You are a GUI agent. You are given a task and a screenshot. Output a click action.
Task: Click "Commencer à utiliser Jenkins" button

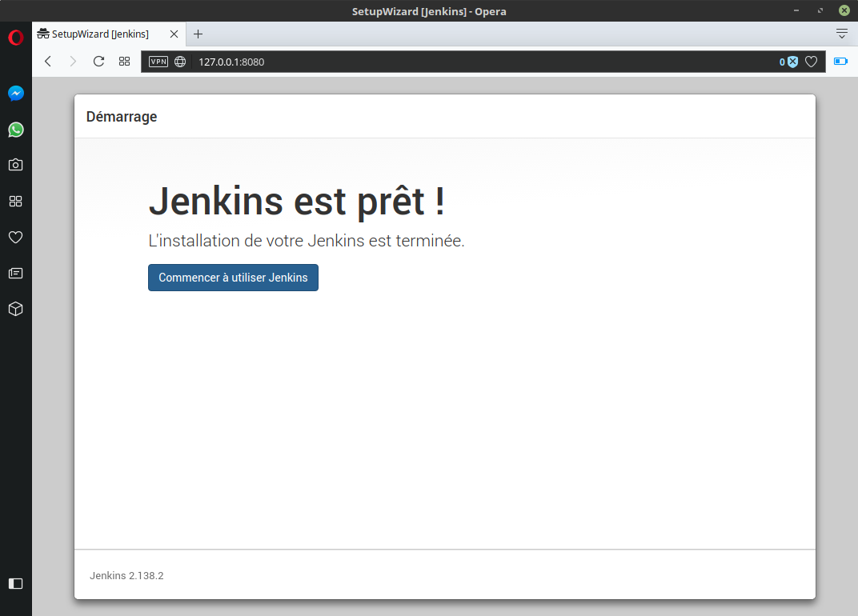(233, 278)
